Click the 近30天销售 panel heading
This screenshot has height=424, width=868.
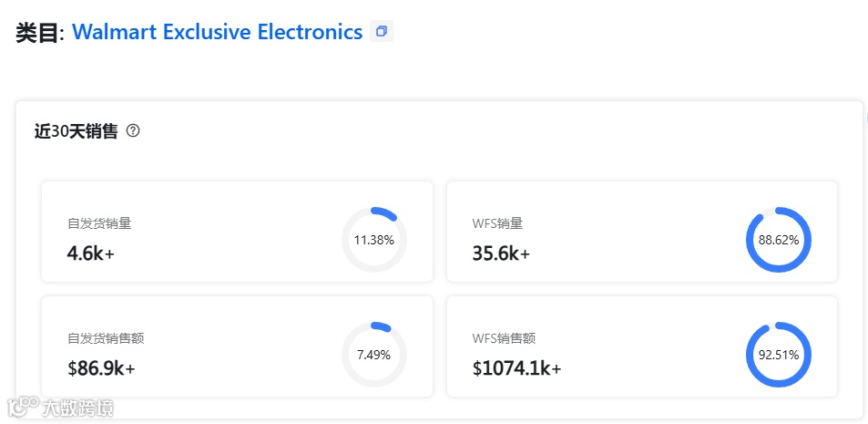(77, 131)
